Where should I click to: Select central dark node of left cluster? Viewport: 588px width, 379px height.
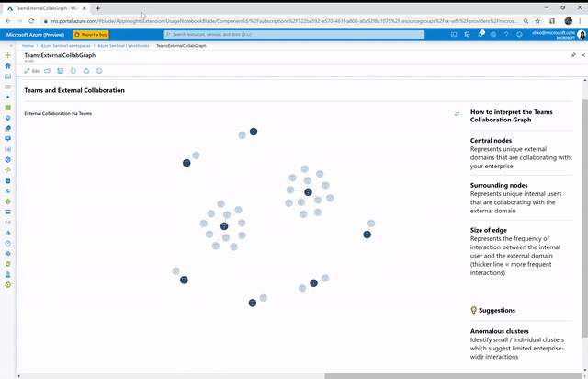[224, 226]
